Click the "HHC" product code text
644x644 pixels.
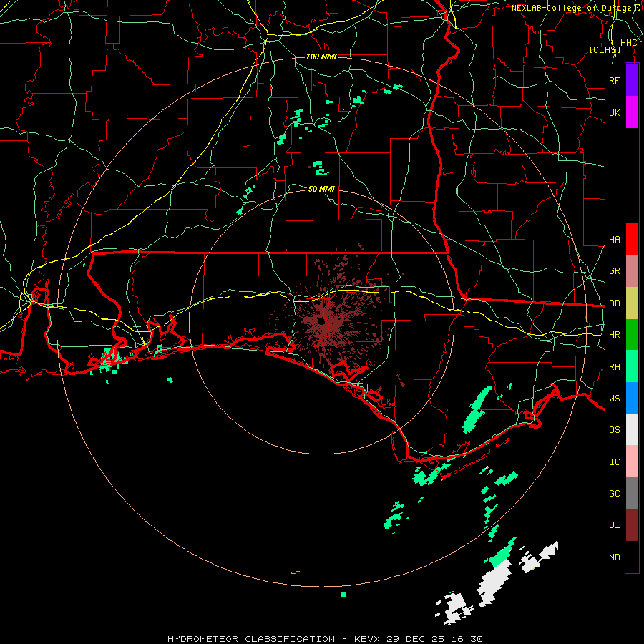(x=628, y=43)
